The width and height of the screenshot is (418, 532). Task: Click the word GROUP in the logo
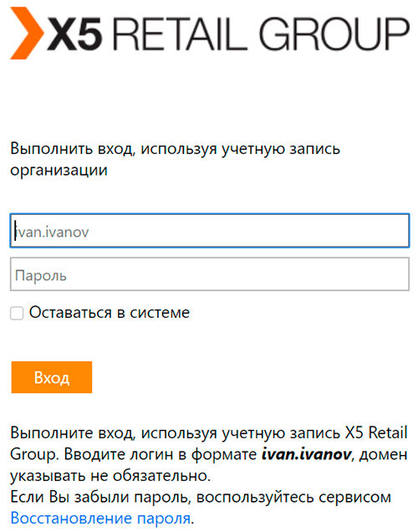coord(335,34)
